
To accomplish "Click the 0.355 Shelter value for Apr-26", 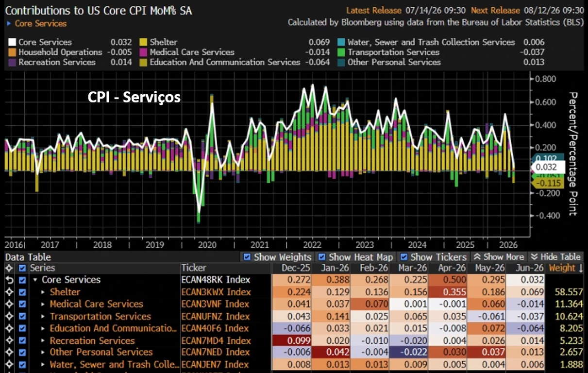I will click(448, 292).
